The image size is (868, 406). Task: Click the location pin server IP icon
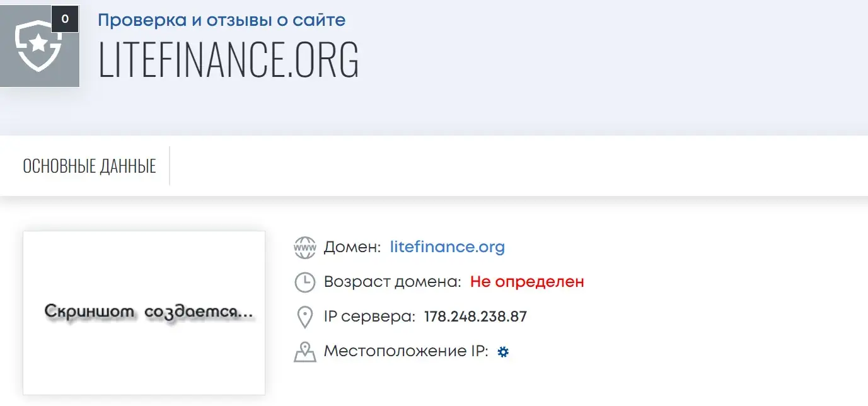click(x=305, y=317)
